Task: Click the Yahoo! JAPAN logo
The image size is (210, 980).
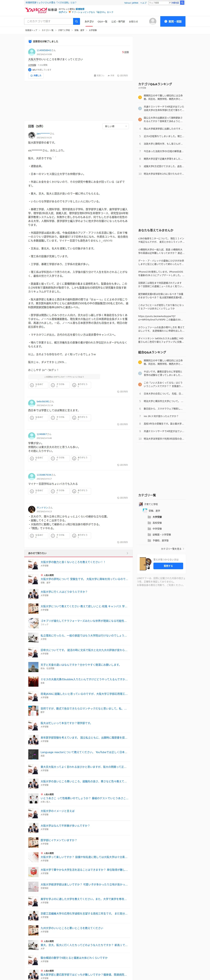Action: pyautogui.click(x=36, y=10)
